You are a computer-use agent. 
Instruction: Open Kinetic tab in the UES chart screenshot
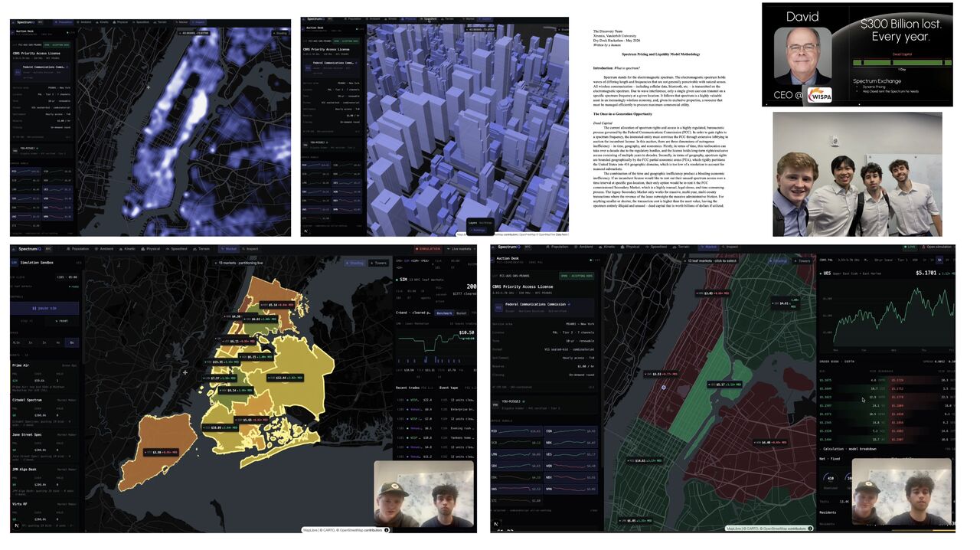607,247
